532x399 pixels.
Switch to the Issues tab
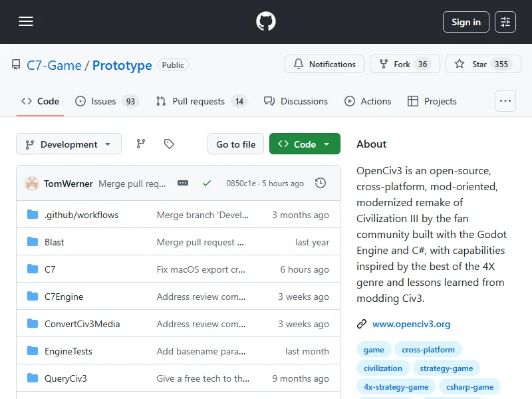(x=106, y=101)
